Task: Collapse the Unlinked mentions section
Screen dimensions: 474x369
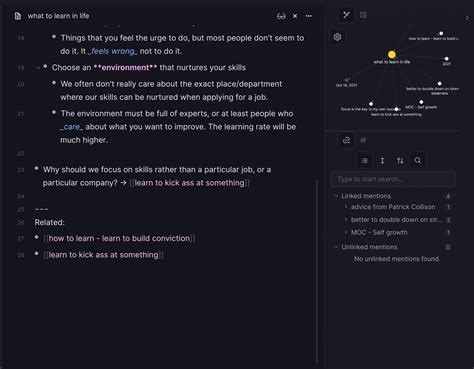Action: 336,247
